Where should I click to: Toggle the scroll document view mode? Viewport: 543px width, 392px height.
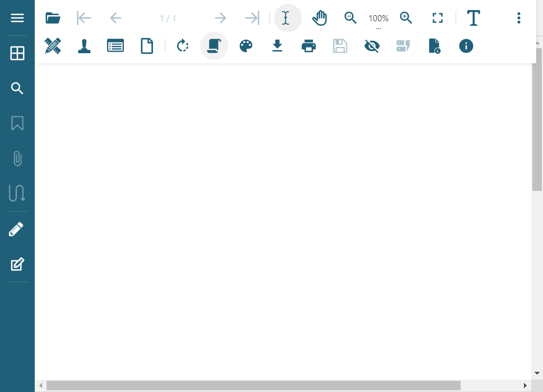coord(214,46)
